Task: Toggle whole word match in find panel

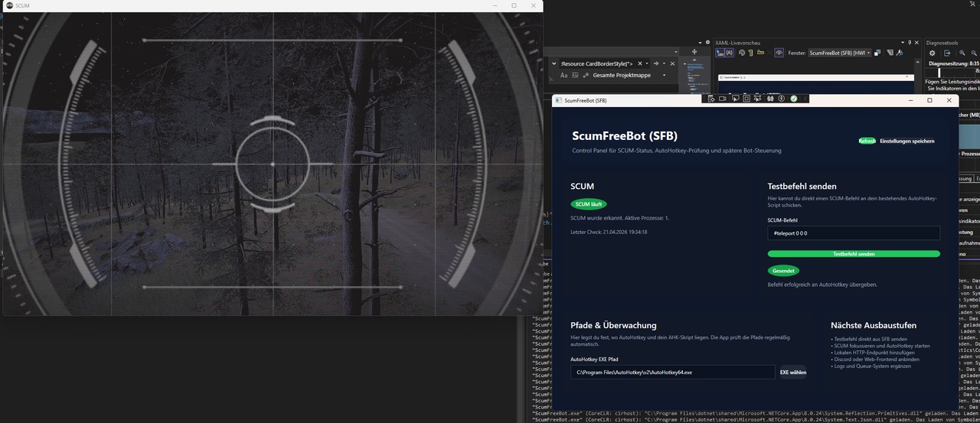Action: (575, 75)
